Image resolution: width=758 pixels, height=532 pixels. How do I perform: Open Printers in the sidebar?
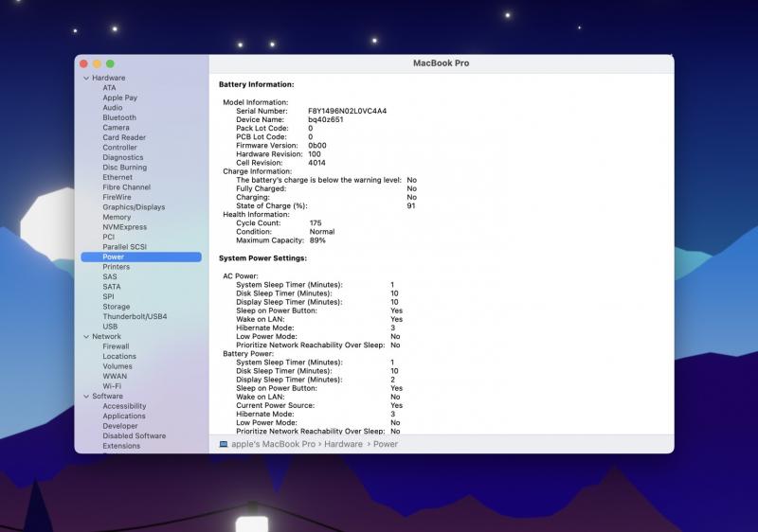[116, 267]
